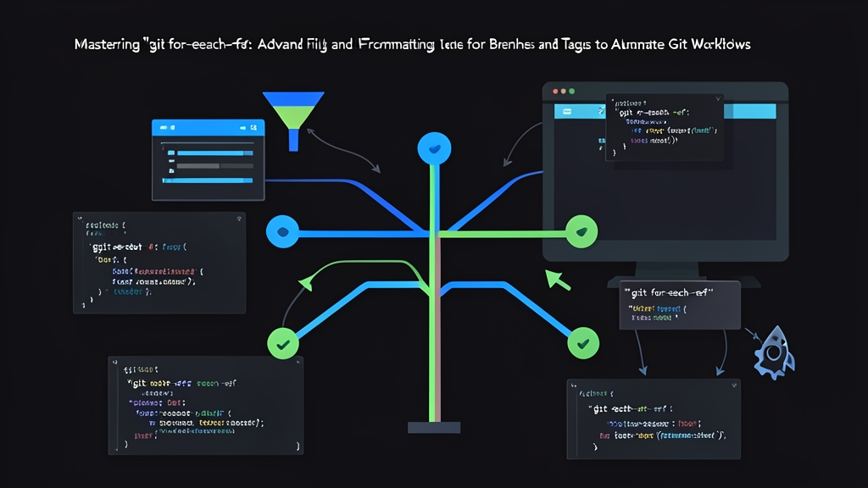Image resolution: width=868 pixels, height=488 pixels.
Task: Click the lower-right green checkmark node
Action: pyautogui.click(x=583, y=343)
